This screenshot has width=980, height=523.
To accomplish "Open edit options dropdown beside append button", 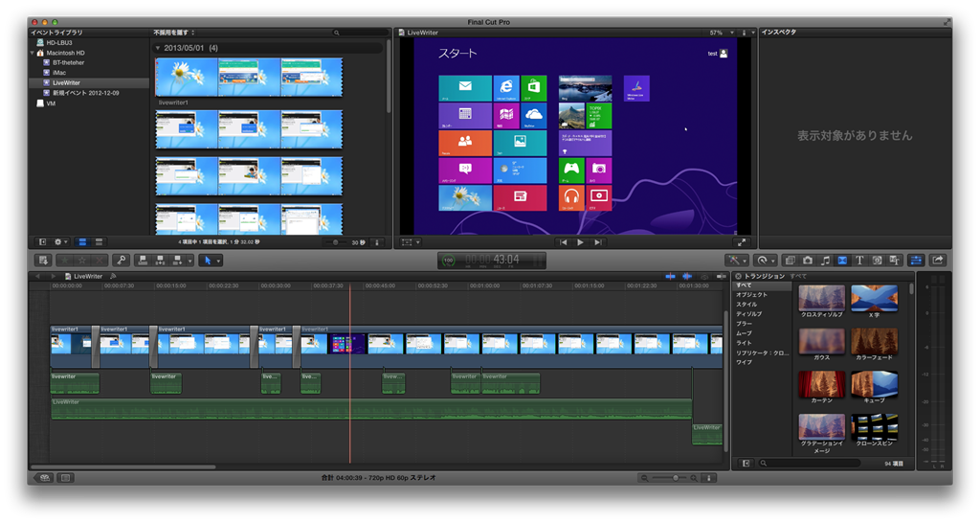I will pos(190,261).
